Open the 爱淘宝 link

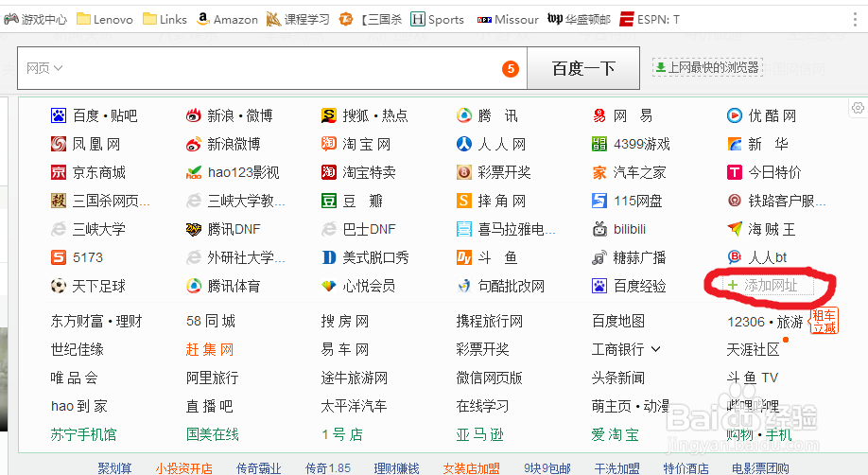615,434
